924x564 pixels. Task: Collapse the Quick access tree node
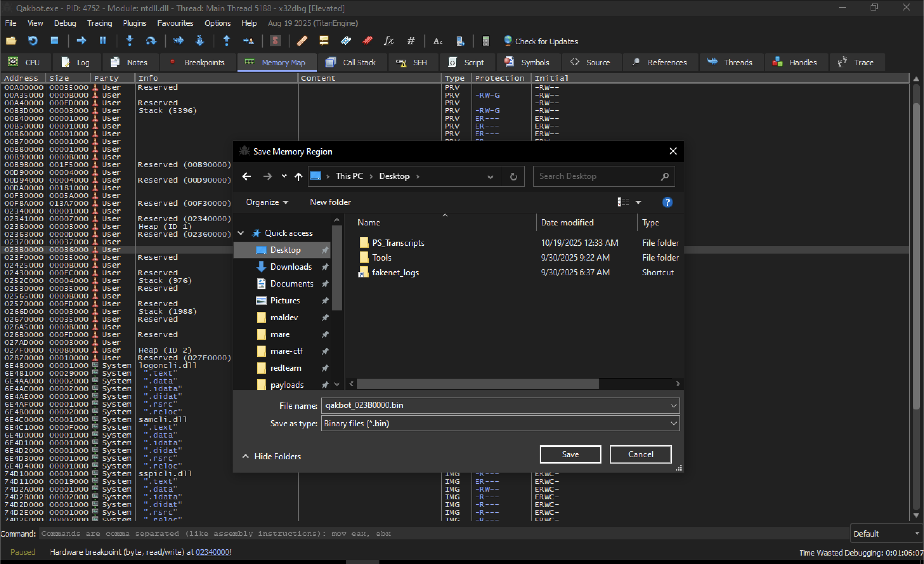tap(241, 233)
